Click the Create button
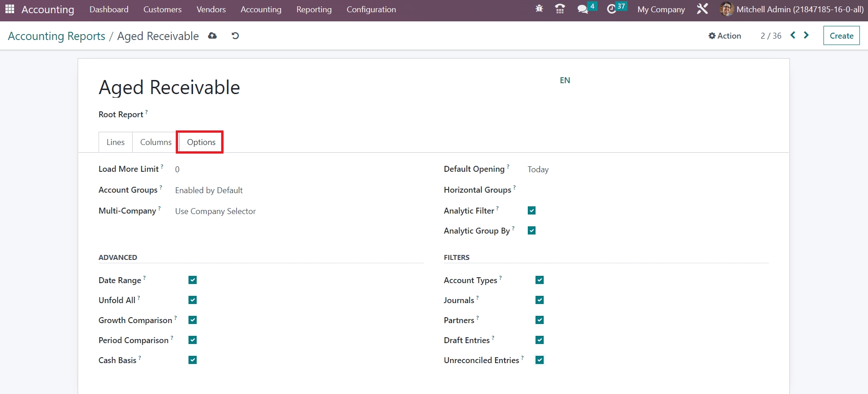Image resolution: width=868 pixels, height=394 pixels. pyautogui.click(x=841, y=36)
